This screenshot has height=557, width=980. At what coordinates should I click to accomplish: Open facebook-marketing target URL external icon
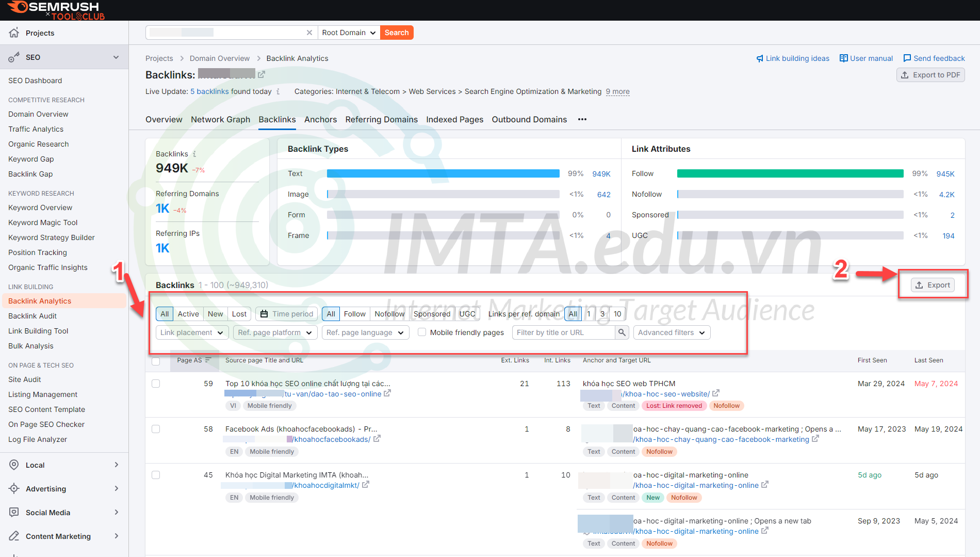(815, 439)
